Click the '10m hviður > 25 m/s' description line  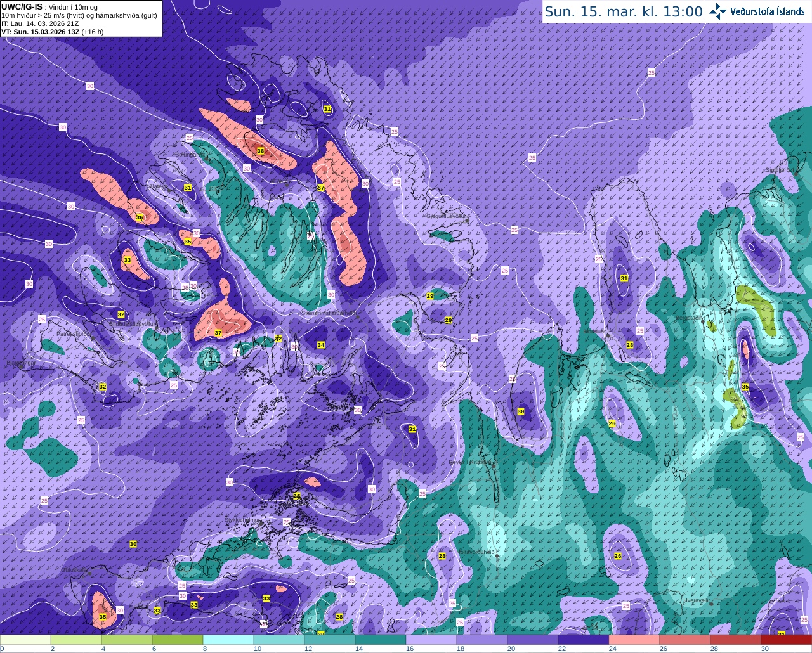79,15
